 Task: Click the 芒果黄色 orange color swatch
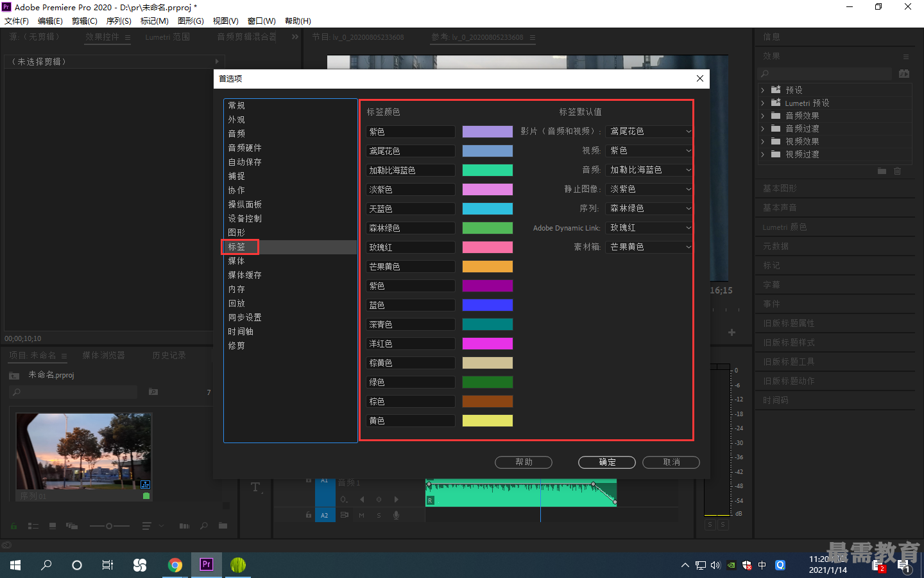pyautogui.click(x=488, y=267)
